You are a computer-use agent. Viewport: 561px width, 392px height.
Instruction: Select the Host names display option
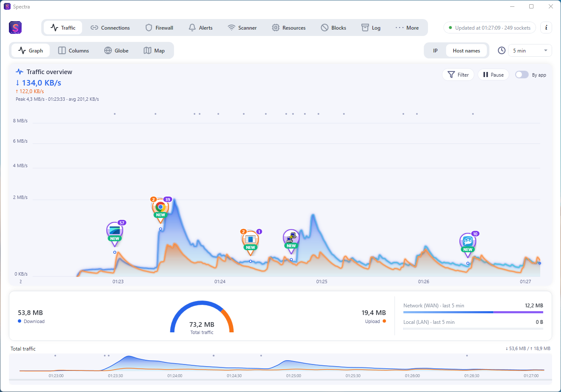point(467,50)
